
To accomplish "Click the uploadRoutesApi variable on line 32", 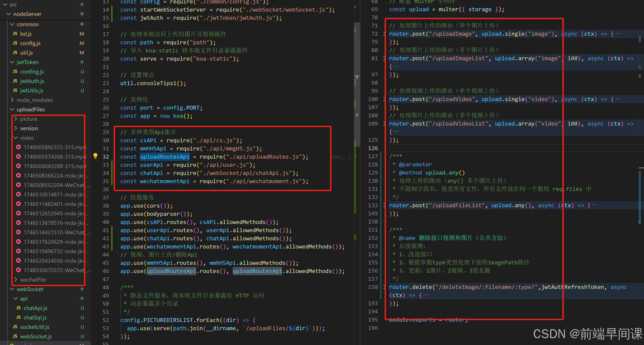I will tap(164, 157).
